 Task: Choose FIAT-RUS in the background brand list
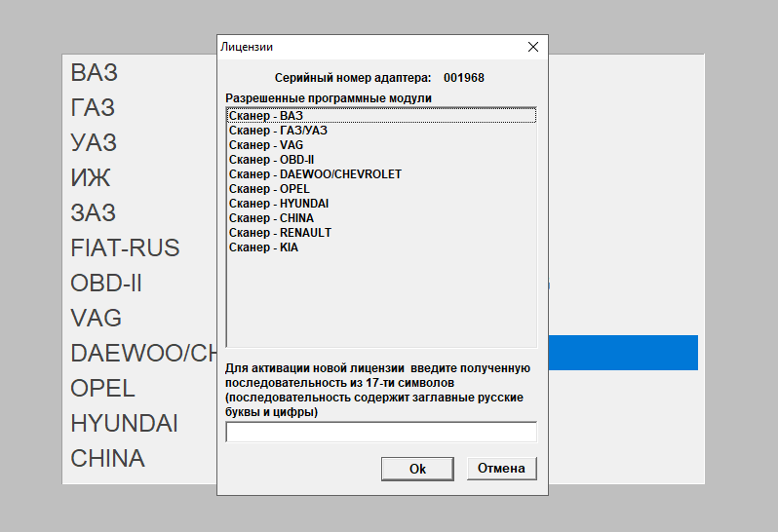point(125,247)
